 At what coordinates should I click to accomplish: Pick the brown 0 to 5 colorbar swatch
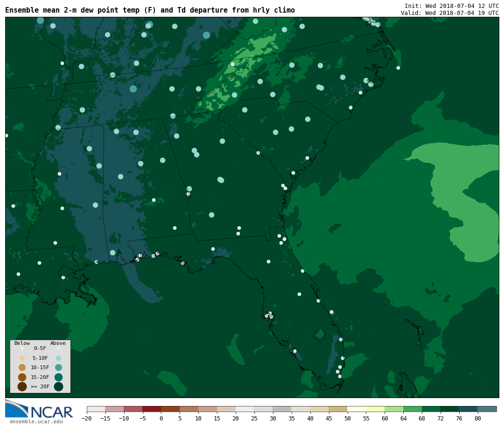click(170, 409)
